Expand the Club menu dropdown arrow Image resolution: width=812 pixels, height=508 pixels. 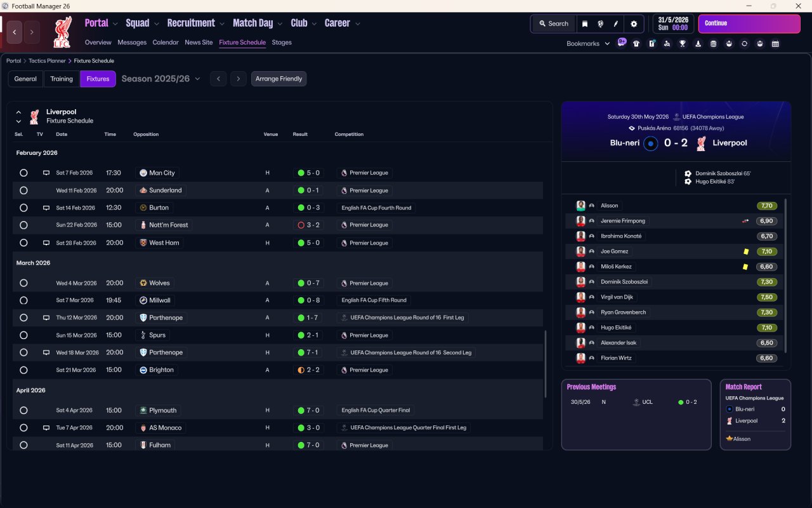[x=314, y=24]
